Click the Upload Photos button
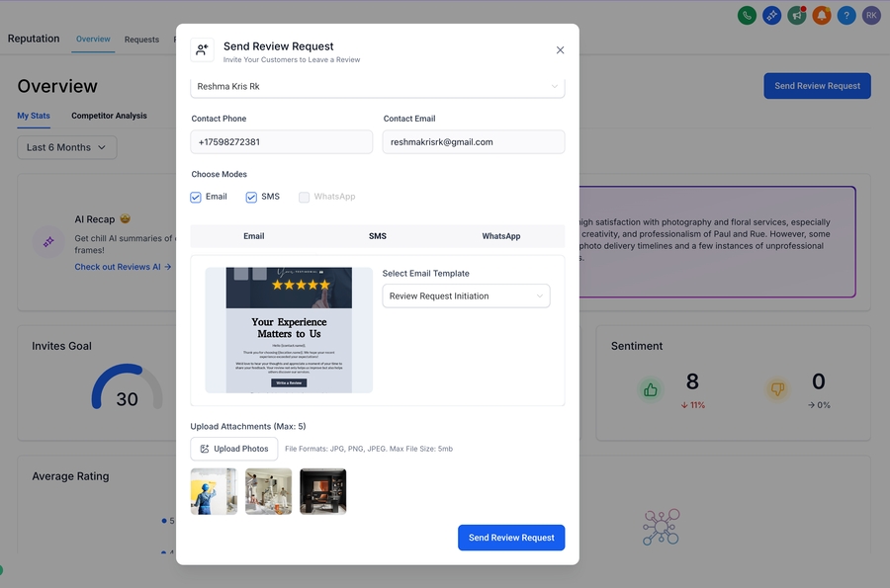The width and height of the screenshot is (890, 588). click(x=233, y=449)
